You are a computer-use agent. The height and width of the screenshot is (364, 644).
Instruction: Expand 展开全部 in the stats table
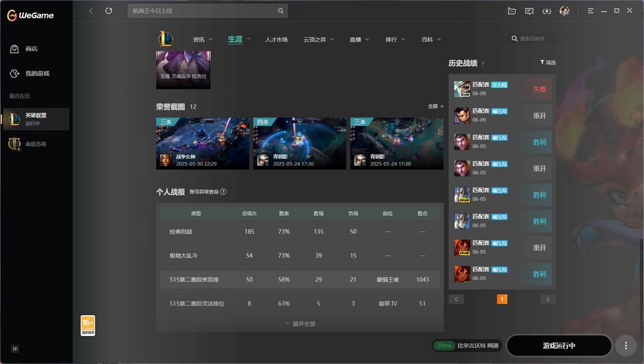(x=300, y=324)
